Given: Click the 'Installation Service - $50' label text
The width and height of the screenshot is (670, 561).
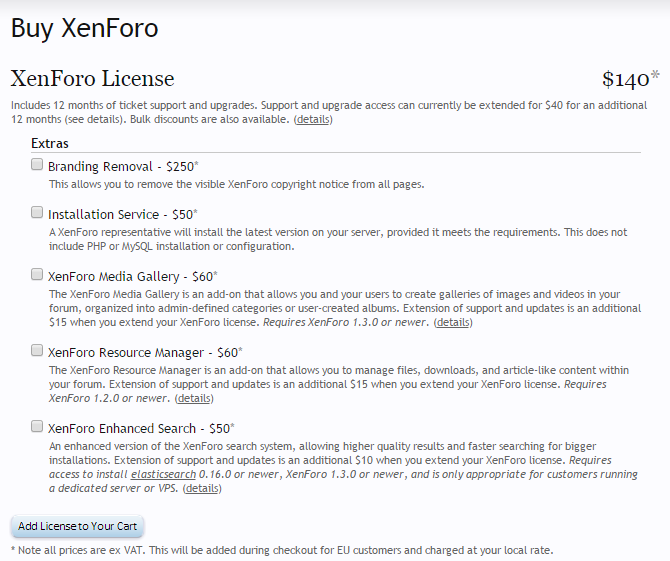Looking at the screenshot, I should pos(121,214).
